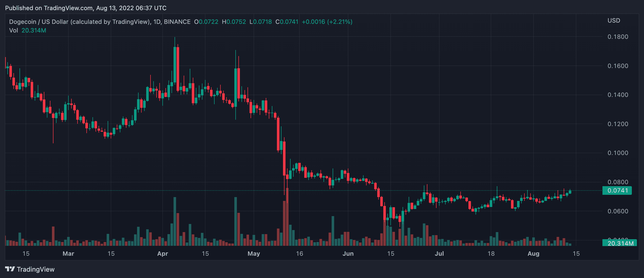Click the change value +0.0016 (+2.21%)
The height and width of the screenshot is (278, 644).
coord(327,22)
